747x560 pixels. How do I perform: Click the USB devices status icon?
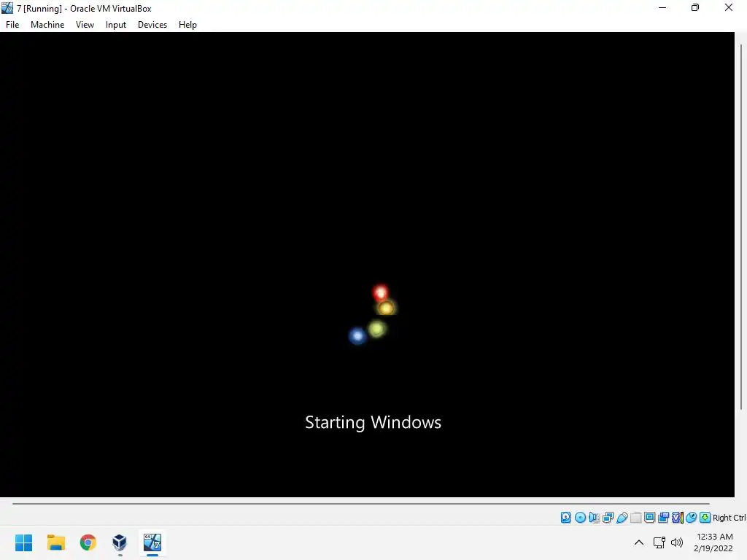pos(622,518)
